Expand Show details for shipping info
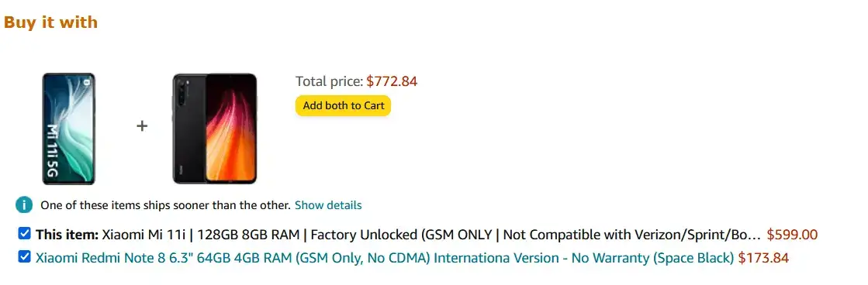Image resolution: width=868 pixels, height=285 pixels. pos(328,205)
